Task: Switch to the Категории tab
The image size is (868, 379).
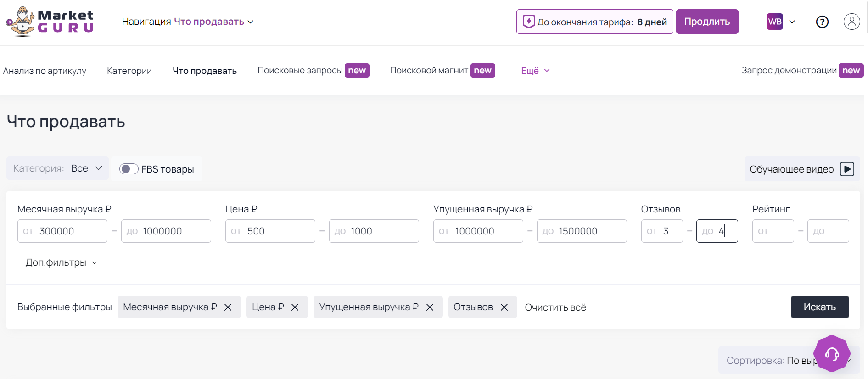Action: [x=129, y=71]
